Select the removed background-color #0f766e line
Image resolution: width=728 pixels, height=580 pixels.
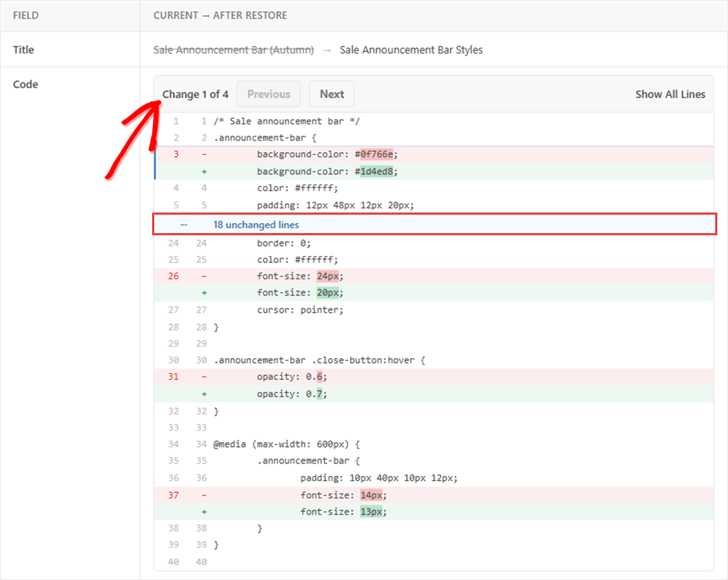coord(434,154)
